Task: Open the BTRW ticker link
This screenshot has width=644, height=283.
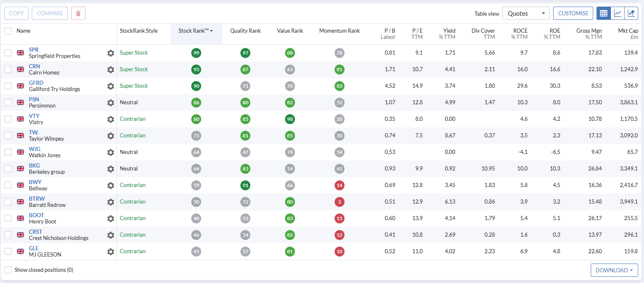Action: (37, 199)
